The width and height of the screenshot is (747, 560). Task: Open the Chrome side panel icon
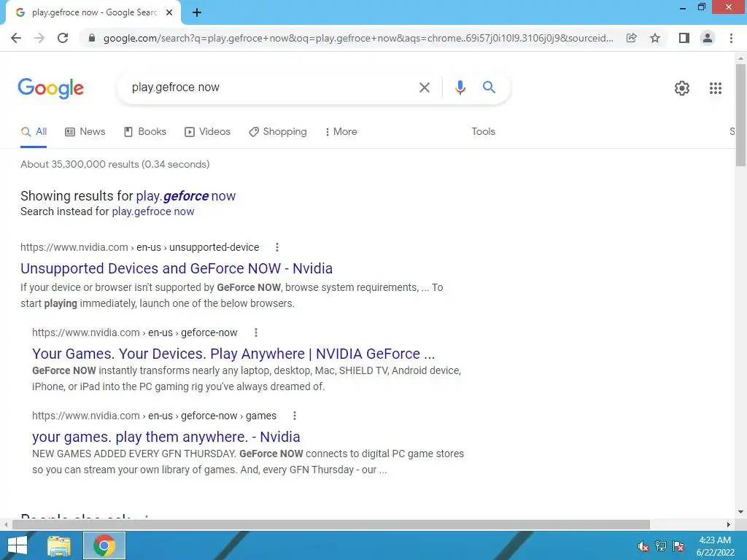click(x=684, y=38)
